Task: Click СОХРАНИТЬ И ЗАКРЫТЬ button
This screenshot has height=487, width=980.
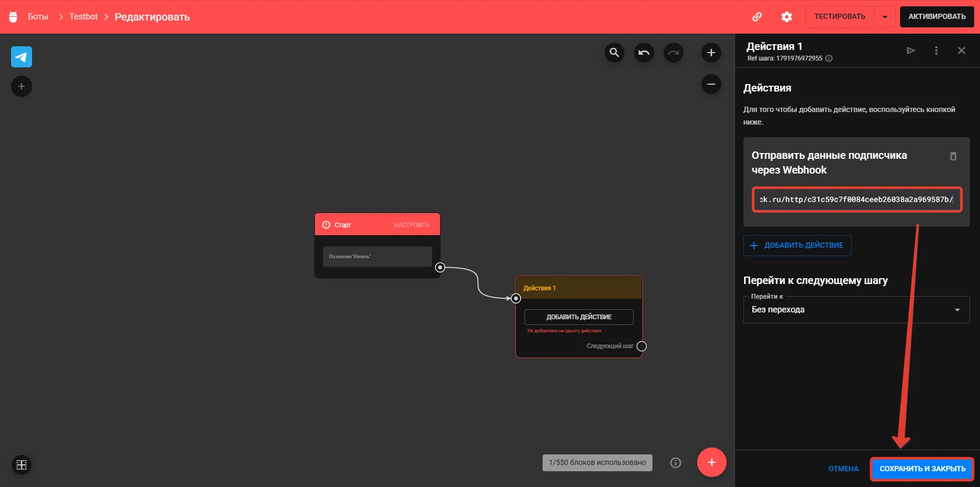Action: click(923, 469)
